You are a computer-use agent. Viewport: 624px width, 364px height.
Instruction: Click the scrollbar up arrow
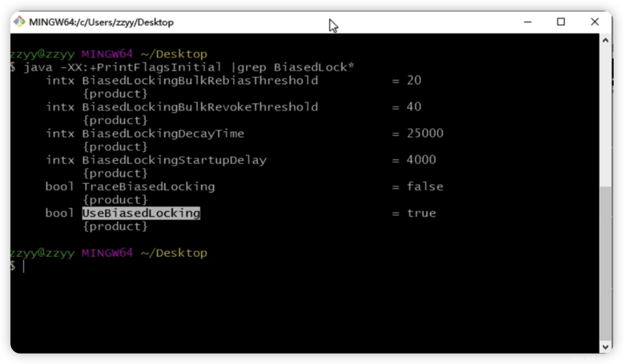click(x=605, y=40)
